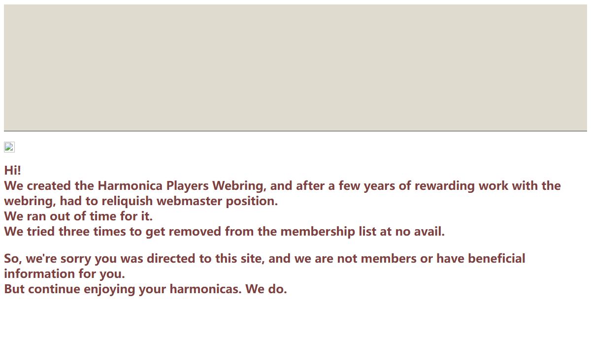
Task: Click the closing words "We do."
Action: 266,289
